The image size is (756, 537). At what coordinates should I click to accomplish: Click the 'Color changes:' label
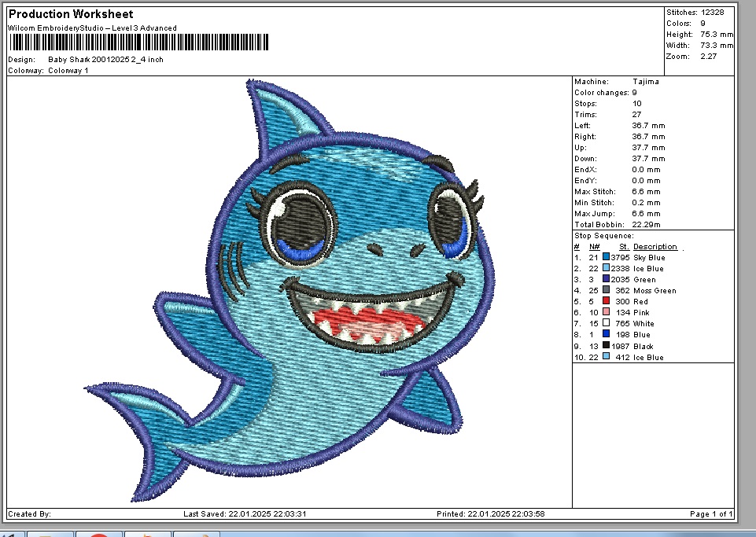[602, 93]
